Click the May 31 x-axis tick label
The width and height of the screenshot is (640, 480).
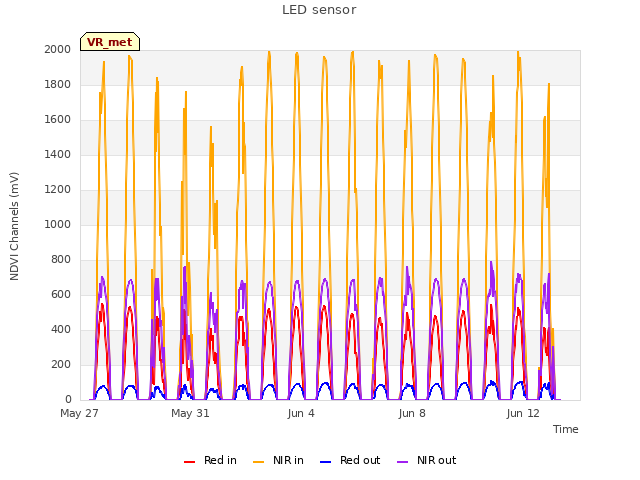(x=190, y=413)
